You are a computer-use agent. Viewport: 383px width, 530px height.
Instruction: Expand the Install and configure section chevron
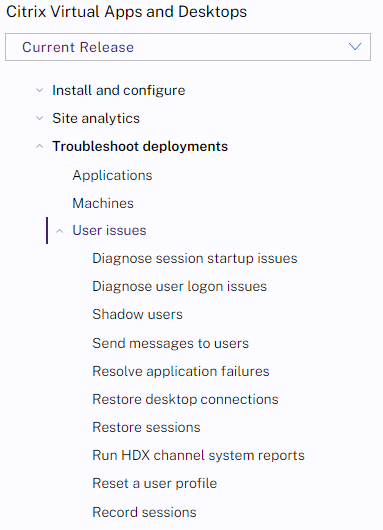point(40,90)
